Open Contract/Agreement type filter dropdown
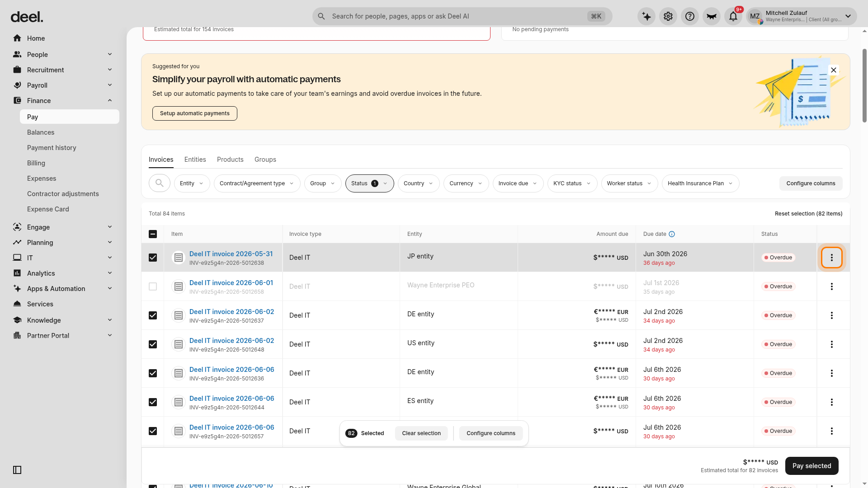 click(257, 183)
